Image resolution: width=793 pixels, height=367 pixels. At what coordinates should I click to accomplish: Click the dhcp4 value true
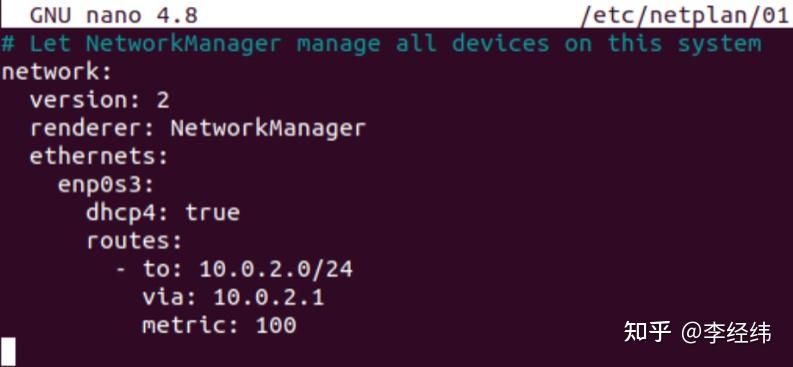click(x=212, y=213)
